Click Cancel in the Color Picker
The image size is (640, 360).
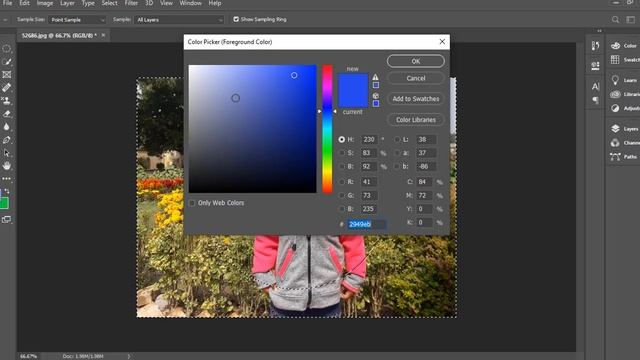click(x=416, y=78)
